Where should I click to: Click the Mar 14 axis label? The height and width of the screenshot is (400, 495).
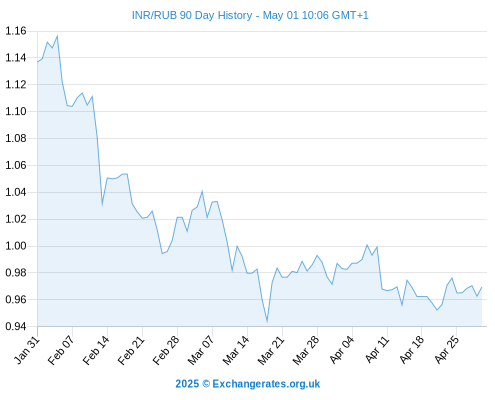(236, 350)
